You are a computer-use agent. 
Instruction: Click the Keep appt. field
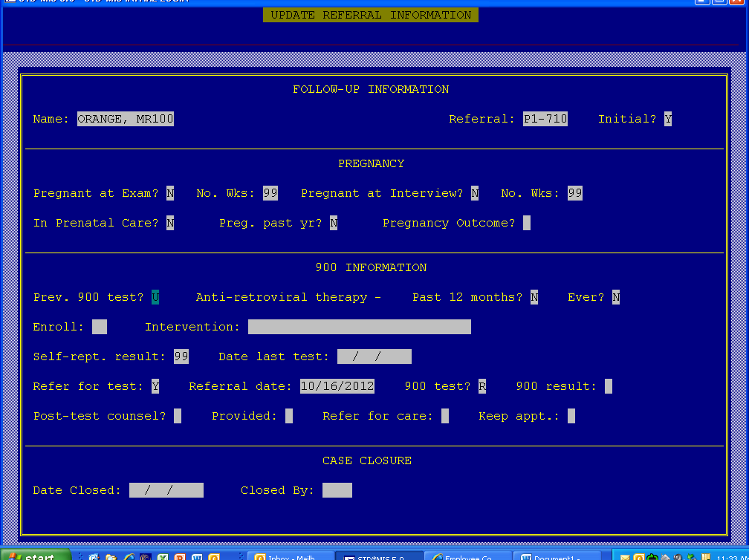point(571,416)
